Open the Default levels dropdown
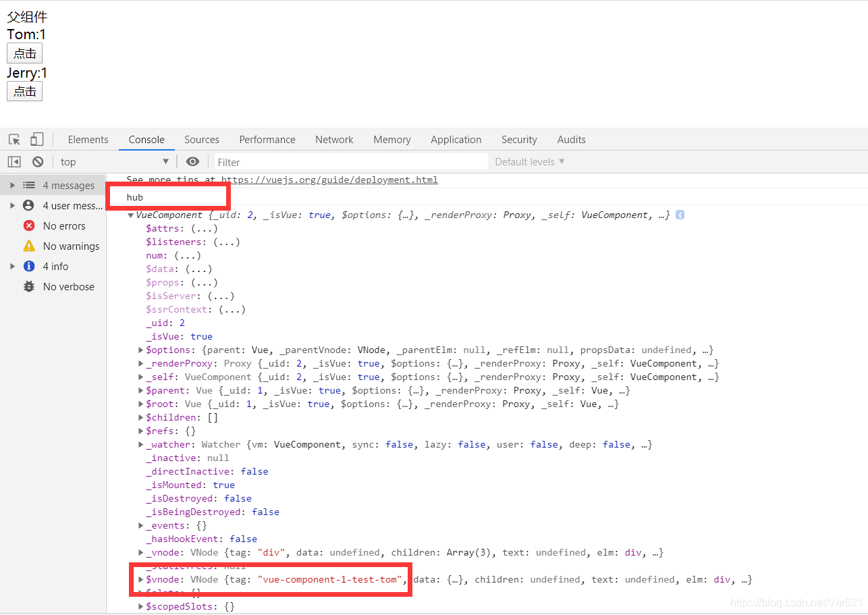Image resolution: width=868 pixels, height=615 pixels. pos(530,161)
